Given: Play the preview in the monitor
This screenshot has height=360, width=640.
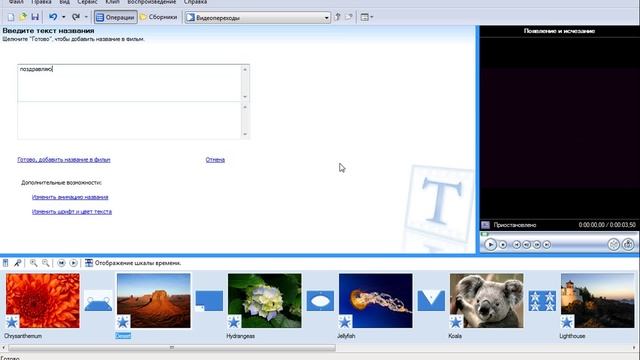Looking at the screenshot, I should (x=490, y=244).
